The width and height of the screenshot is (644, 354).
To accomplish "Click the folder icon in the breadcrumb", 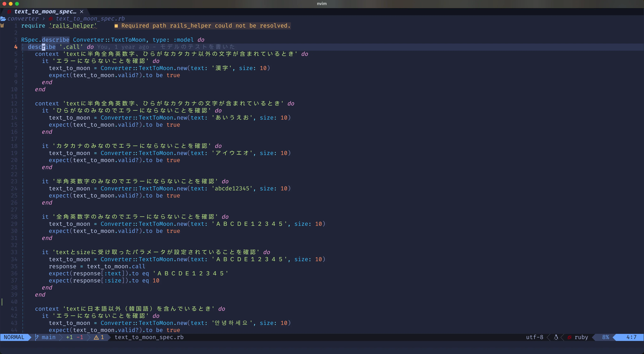I will pyautogui.click(x=3, y=19).
